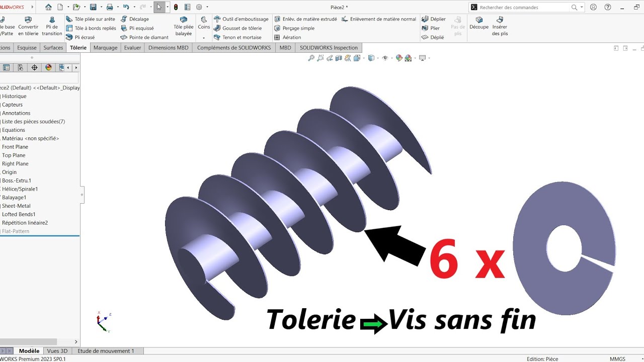Screen dimensions: 644x362
Task: Select Tôle pliée balayée tool
Action: point(184,26)
